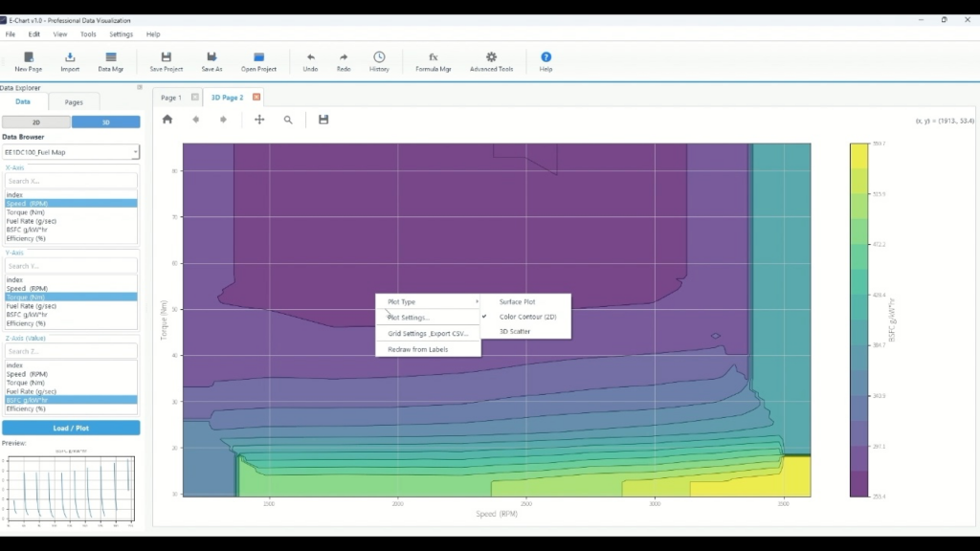Activate the zoom magnifier plot tool
Image resolution: width=980 pixels, height=551 pixels.
click(x=288, y=120)
